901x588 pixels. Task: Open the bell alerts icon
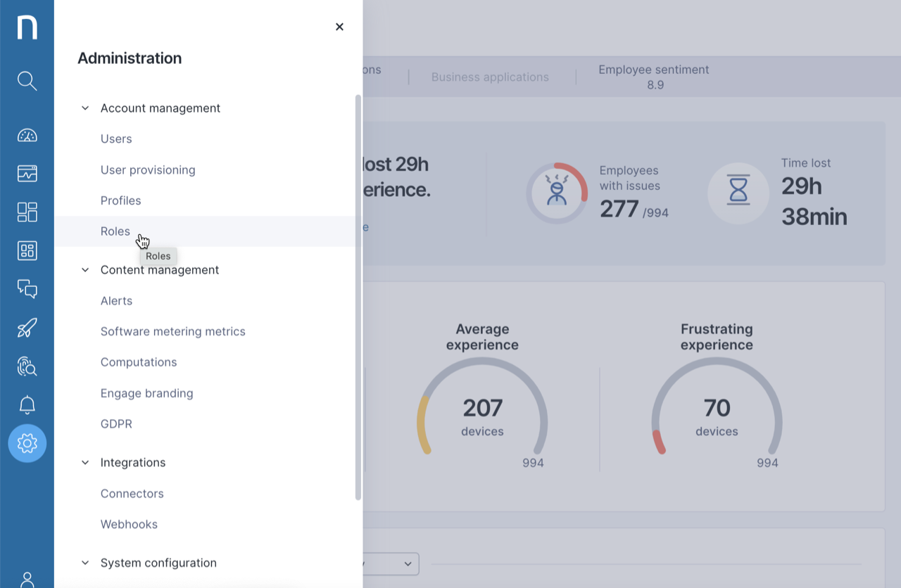point(27,404)
